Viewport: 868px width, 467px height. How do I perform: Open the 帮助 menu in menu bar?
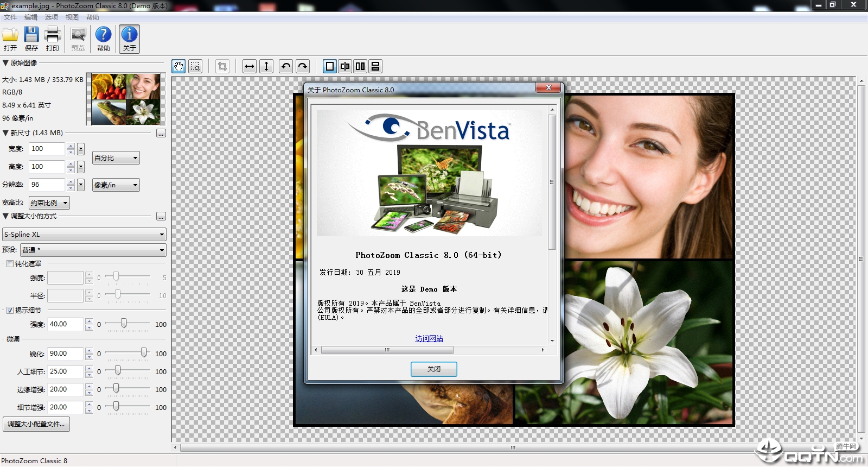(93, 17)
